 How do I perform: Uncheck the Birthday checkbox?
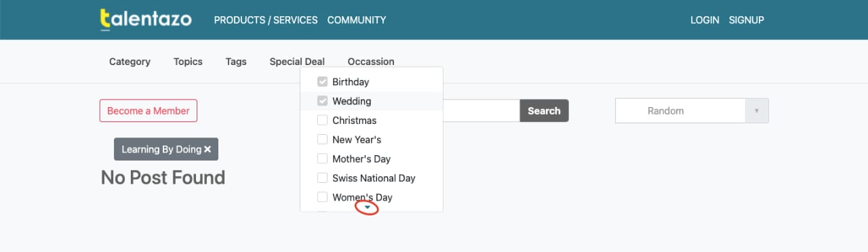pos(322,82)
